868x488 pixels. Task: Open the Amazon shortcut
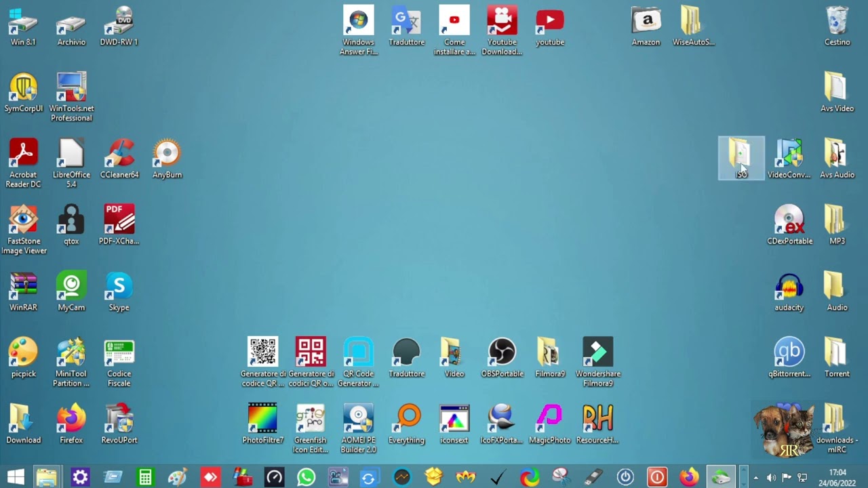coord(646,26)
